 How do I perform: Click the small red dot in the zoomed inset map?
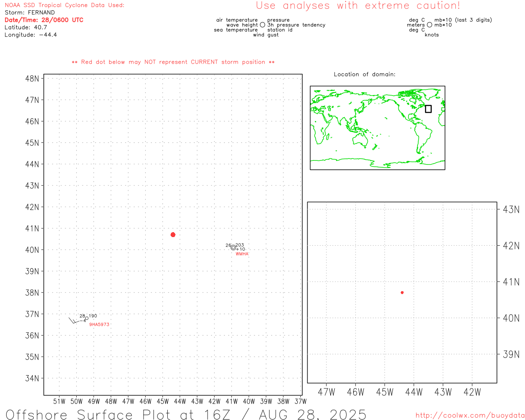[x=402, y=292]
